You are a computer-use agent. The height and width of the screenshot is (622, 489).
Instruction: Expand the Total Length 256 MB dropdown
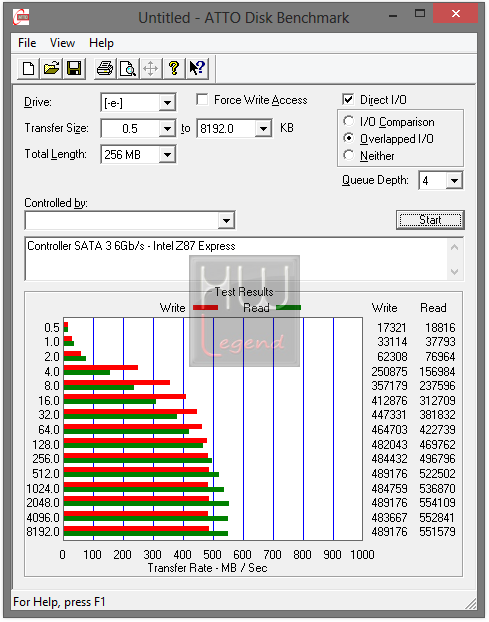click(167, 155)
